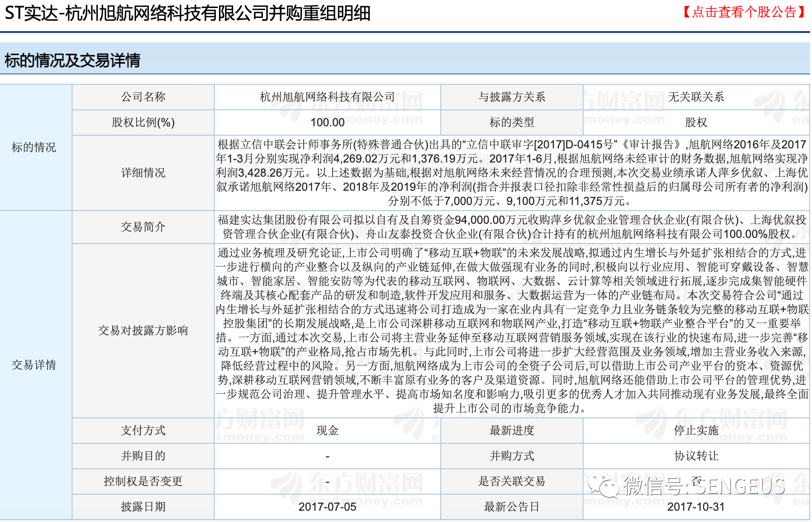Click the 股权比例(%) label cell
Viewport: 812px width, 522px height.
tap(143, 122)
